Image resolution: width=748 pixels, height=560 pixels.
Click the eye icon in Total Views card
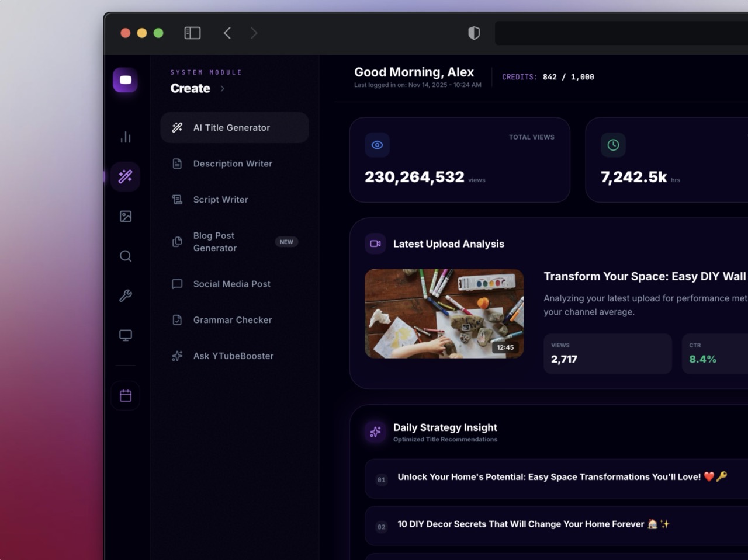[x=377, y=145]
